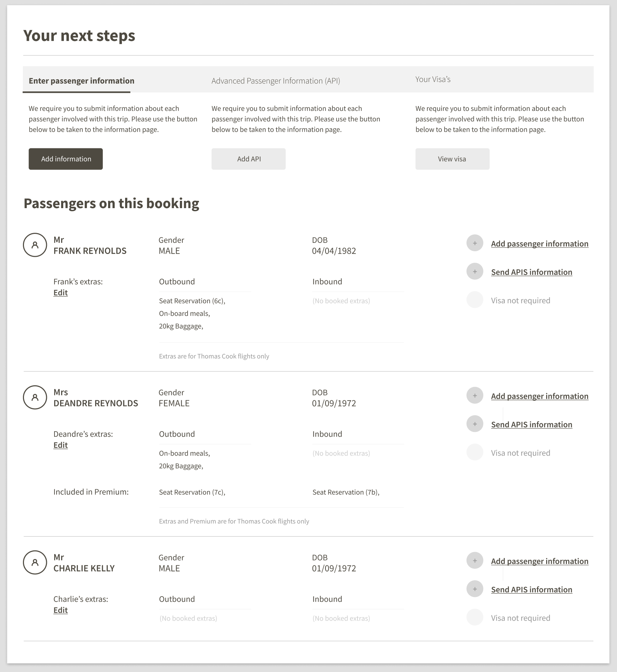Image resolution: width=617 pixels, height=672 pixels.
Task: Click plus icon beside Frank's Send APIS information
Action: (x=475, y=272)
